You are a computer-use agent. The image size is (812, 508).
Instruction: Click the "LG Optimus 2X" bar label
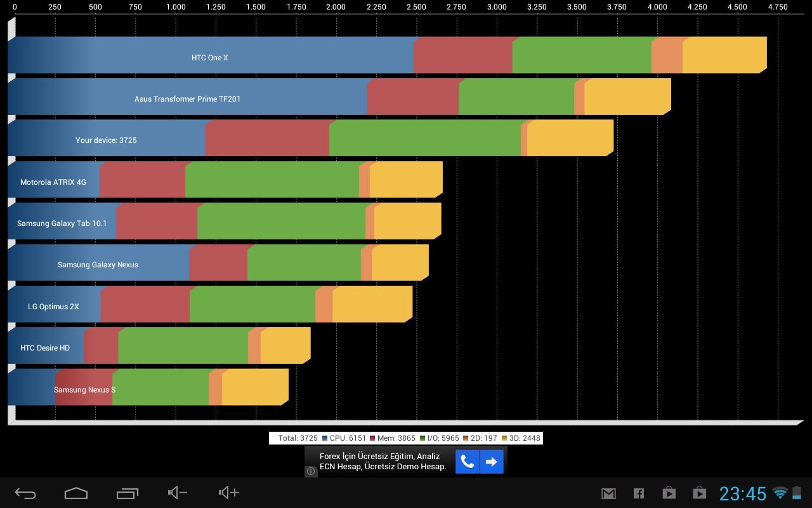click(53, 307)
